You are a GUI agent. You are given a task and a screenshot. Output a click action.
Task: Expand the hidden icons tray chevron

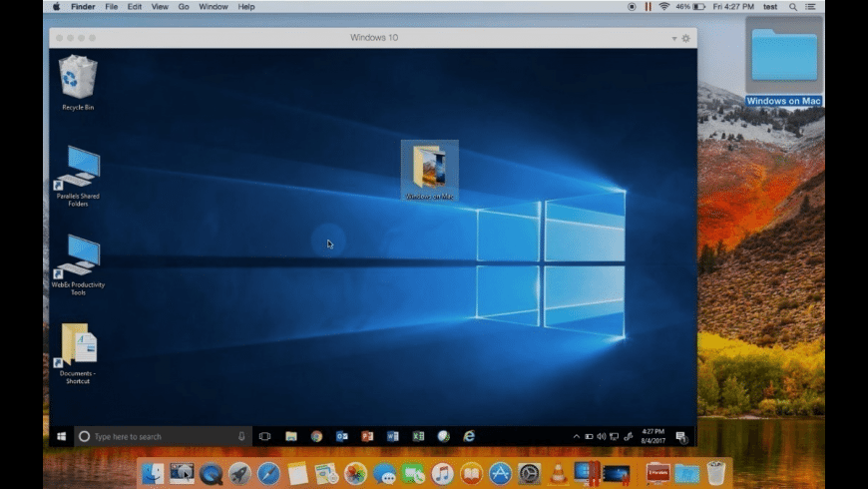point(576,436)
